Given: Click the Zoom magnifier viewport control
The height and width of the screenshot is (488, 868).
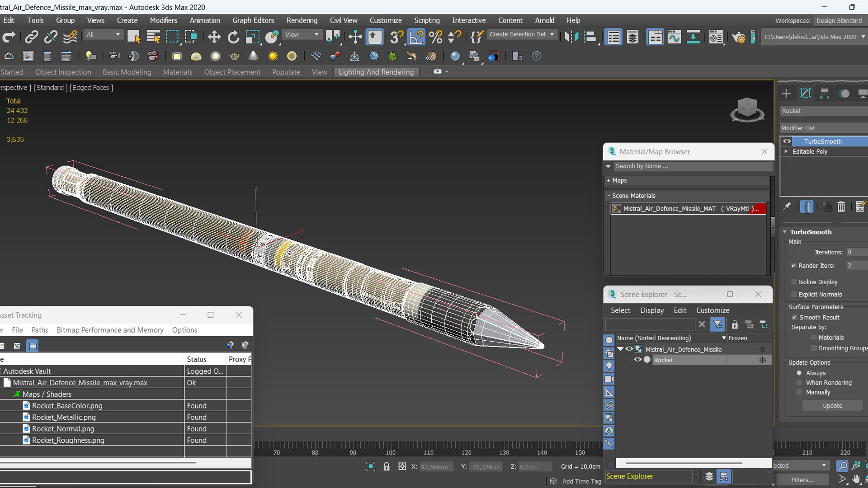Looking at the screenshot, I should click(x=842, y=465).
